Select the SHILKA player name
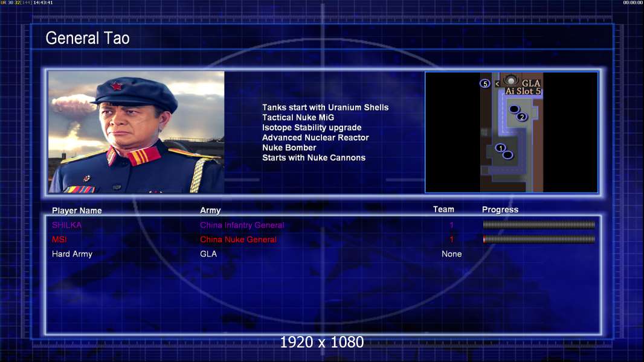The image size is (644, 362). (x=66, y=225)
